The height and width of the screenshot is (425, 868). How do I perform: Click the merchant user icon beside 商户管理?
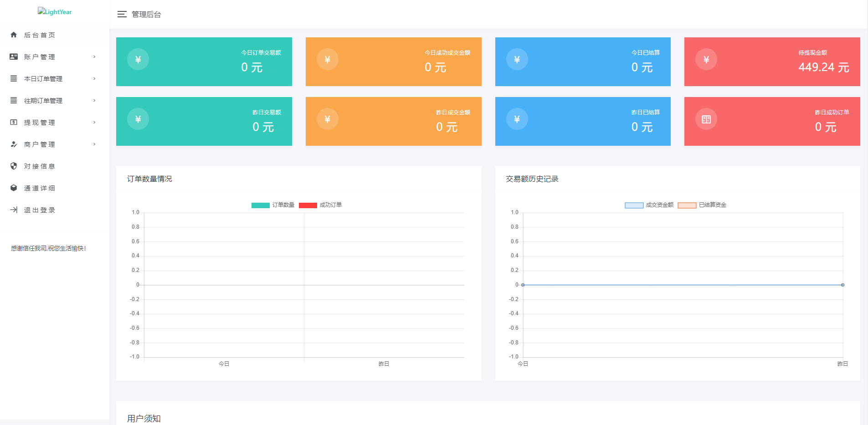[14, 144]
